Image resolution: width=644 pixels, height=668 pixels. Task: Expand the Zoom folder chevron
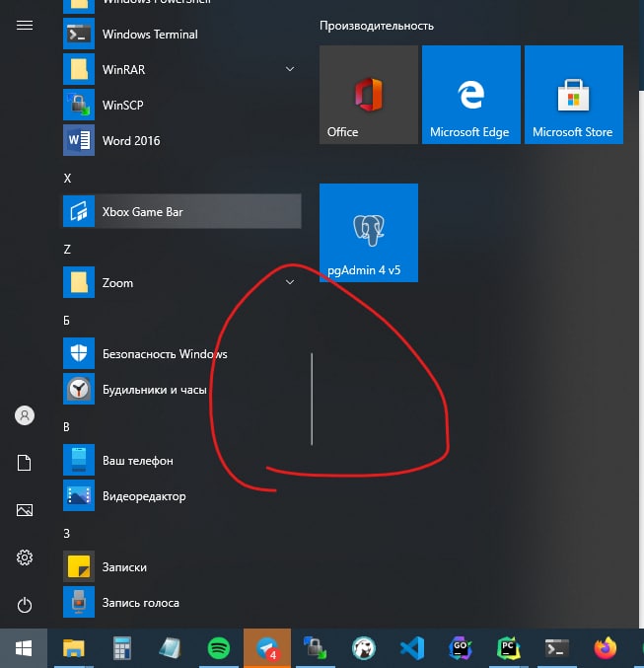pos(290,282)
